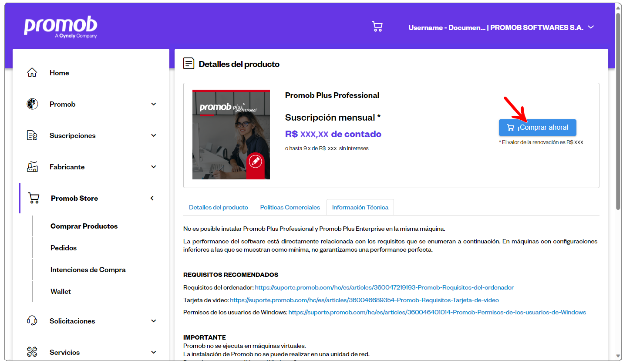Open Intenciones de Compra submenu item
Screen dimensions: 623x364
pos(88,270)
